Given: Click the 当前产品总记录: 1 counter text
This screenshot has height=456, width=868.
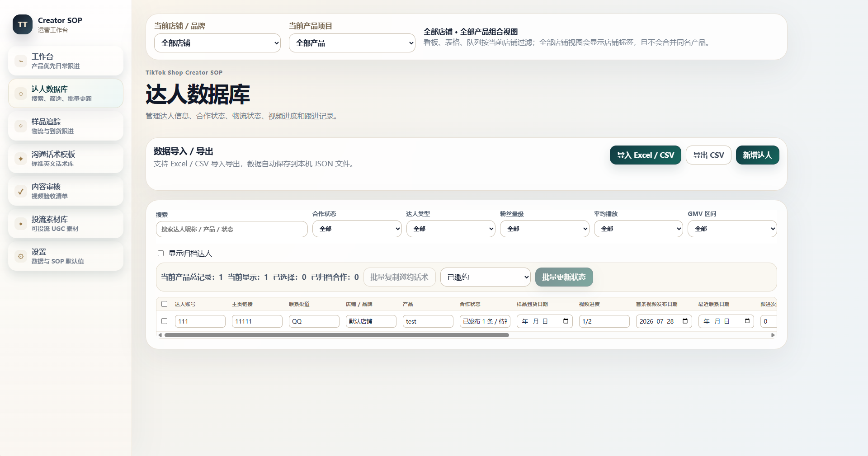Looking at the screenshot, I should point(192,277).
